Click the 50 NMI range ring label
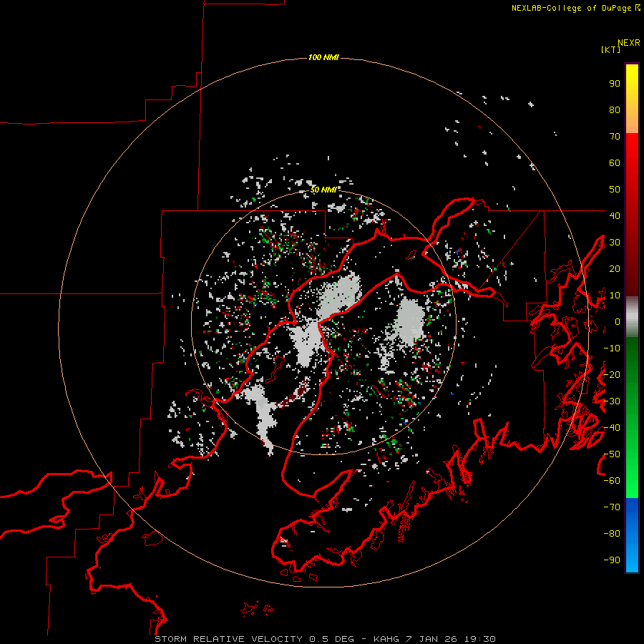Viewport: 644px width, 644px height. coord(323,190)
